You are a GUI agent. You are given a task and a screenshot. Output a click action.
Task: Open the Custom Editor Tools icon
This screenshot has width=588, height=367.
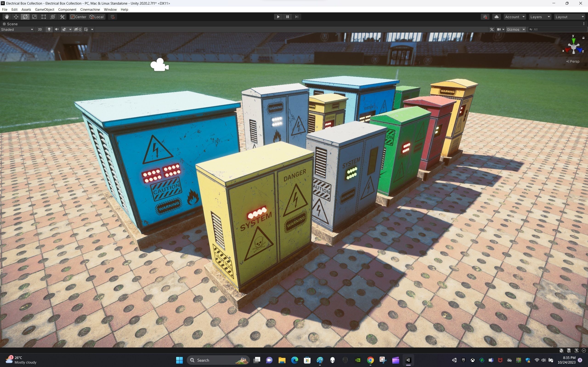coord(62,17)
